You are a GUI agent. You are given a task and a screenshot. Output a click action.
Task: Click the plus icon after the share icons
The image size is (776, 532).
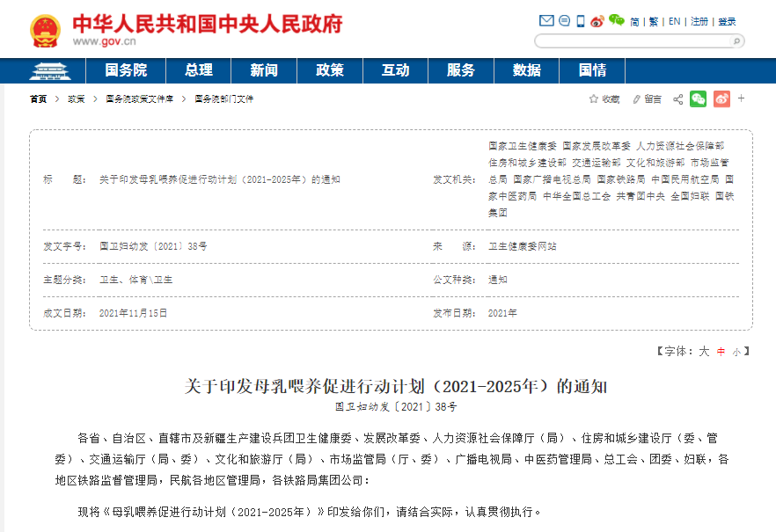coord(741,98)
